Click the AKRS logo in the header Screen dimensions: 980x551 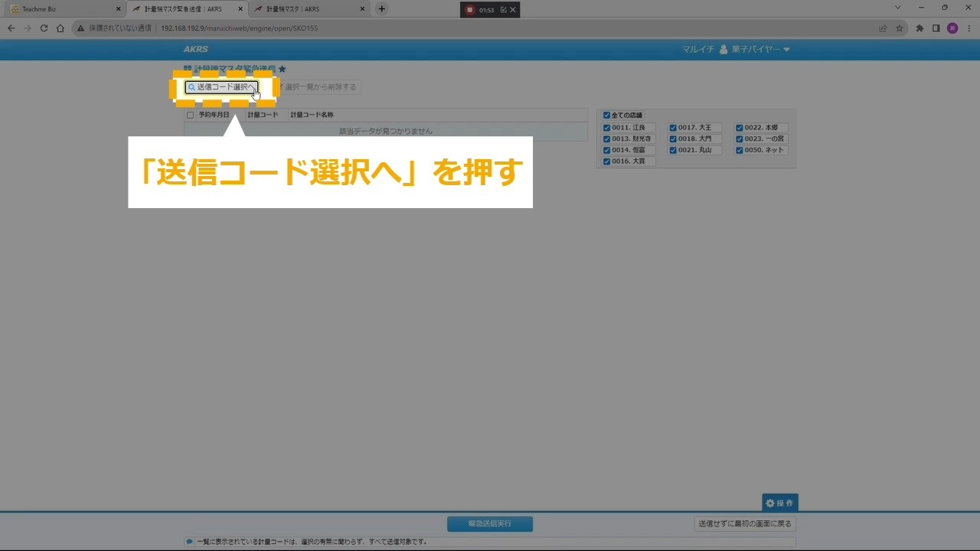(x=196, y=50)
